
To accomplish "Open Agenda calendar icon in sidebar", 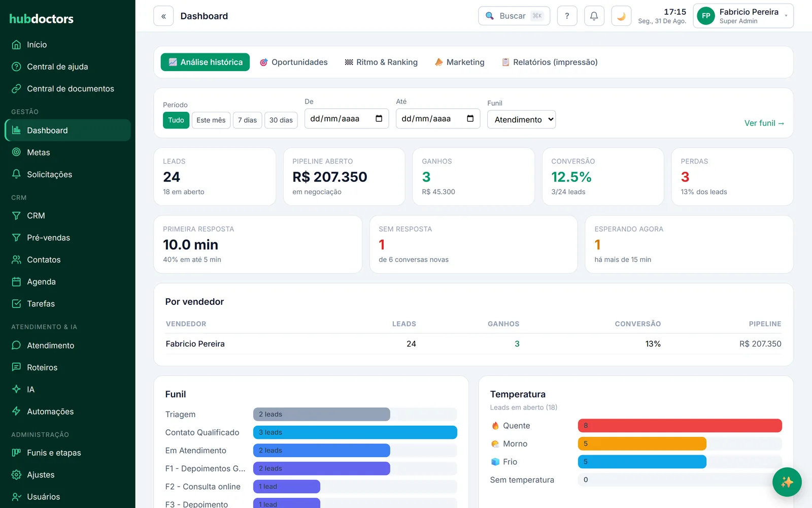I will click(16, 281).
